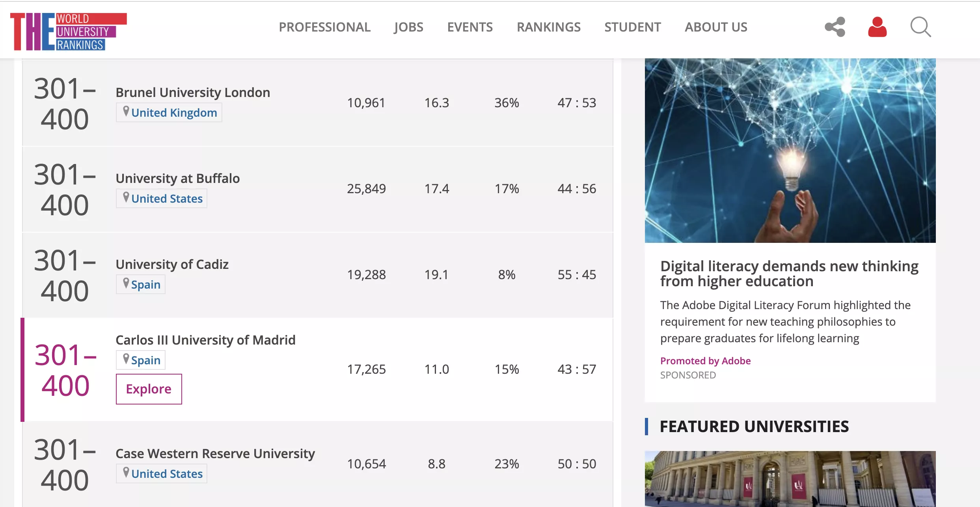Select the STUDENT navigation item
The width and height of the screenshot is (980, 507).
pyautogui.click(x=632, y=27)
